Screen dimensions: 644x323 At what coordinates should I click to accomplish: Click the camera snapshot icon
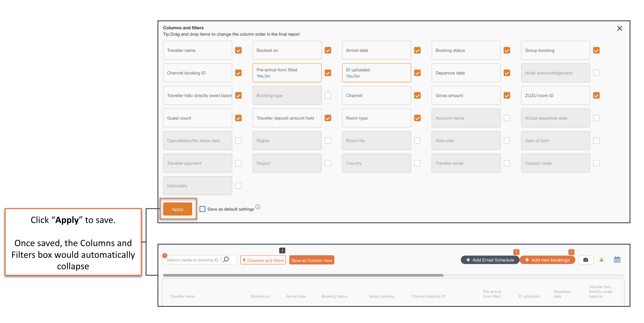click(x=585, y=260)
